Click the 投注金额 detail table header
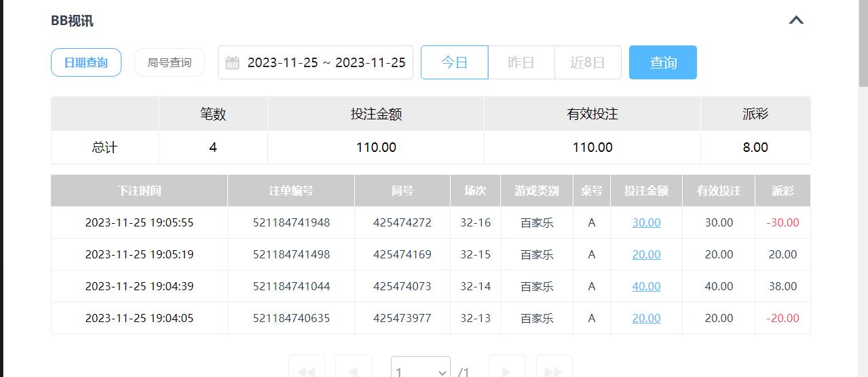The image size is (868, 377). [x=646, y=191]
